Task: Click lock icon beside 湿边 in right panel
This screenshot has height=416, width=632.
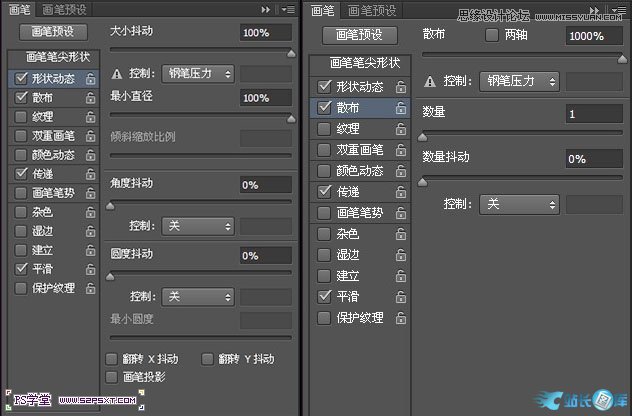Action: coord(401,255)
